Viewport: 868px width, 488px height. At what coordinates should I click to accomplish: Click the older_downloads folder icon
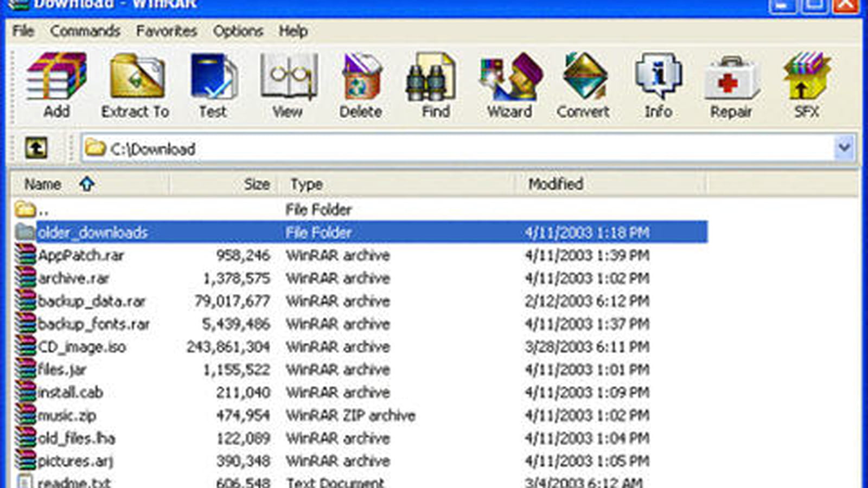(25, 232)
